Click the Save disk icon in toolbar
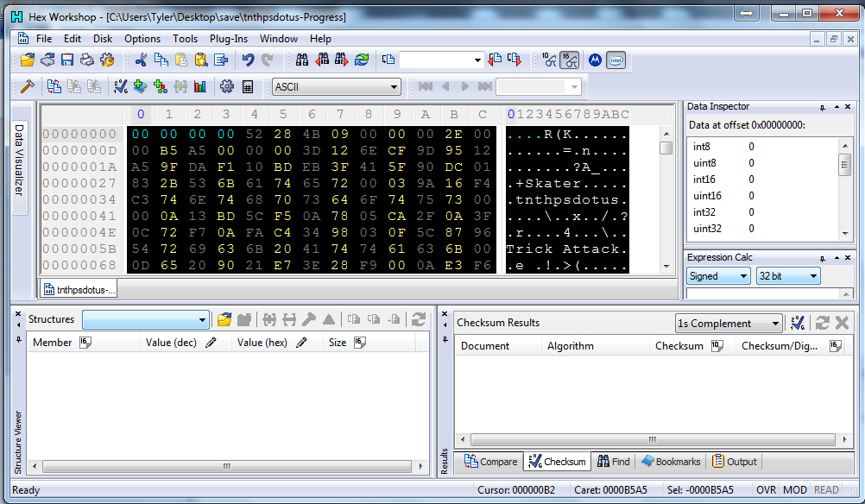 point(67,60)
